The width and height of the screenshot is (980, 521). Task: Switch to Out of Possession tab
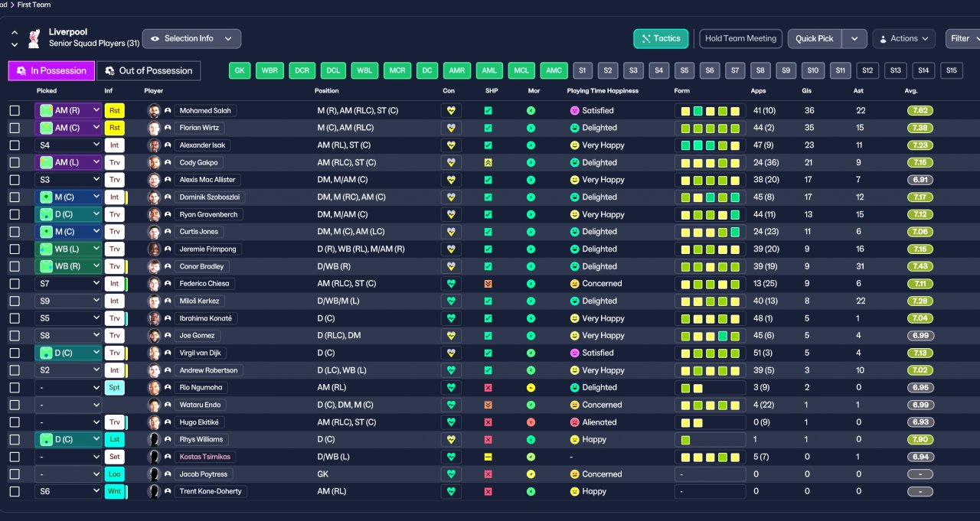[149, 70]
